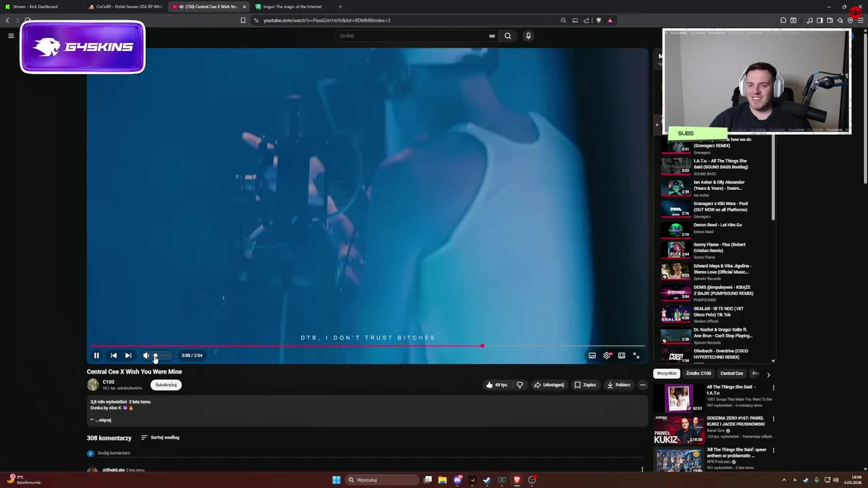Open File Explorer from the taskbar
Screen dimensions: 868x488
[x=442, y=480]
